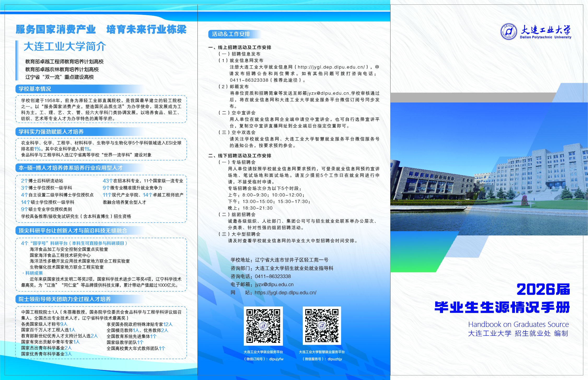The image size is (588, 380).
Task: Click the （一）专场招聘会 subheading
Action: tap(237, 162)
